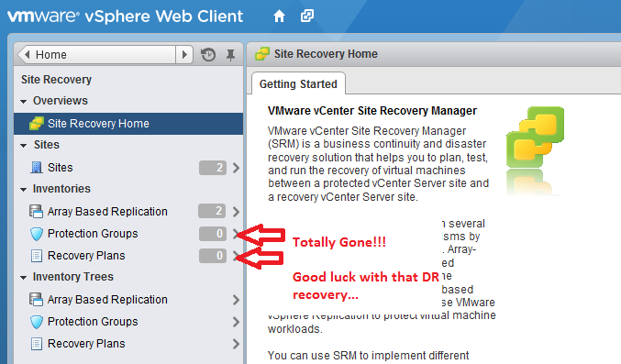The image size is (621, 364).
Task: Click the Overviews section label
Action: coord(61,101)
